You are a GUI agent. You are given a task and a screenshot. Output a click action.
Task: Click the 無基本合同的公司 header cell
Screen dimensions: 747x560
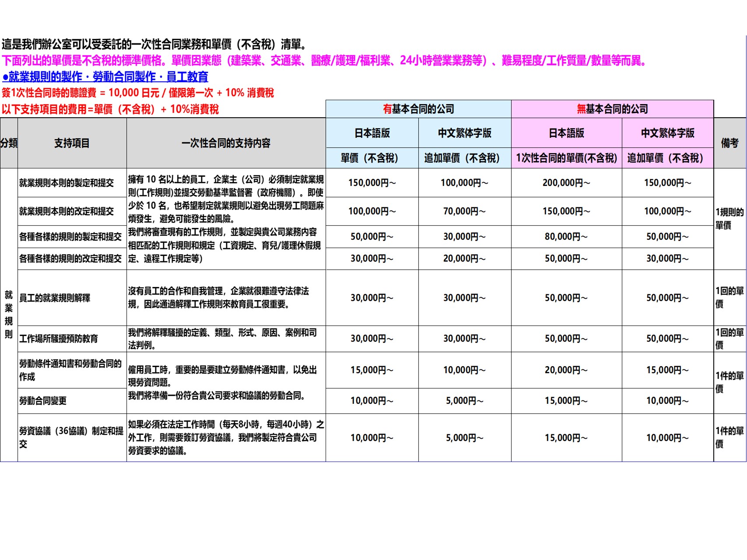612,109
